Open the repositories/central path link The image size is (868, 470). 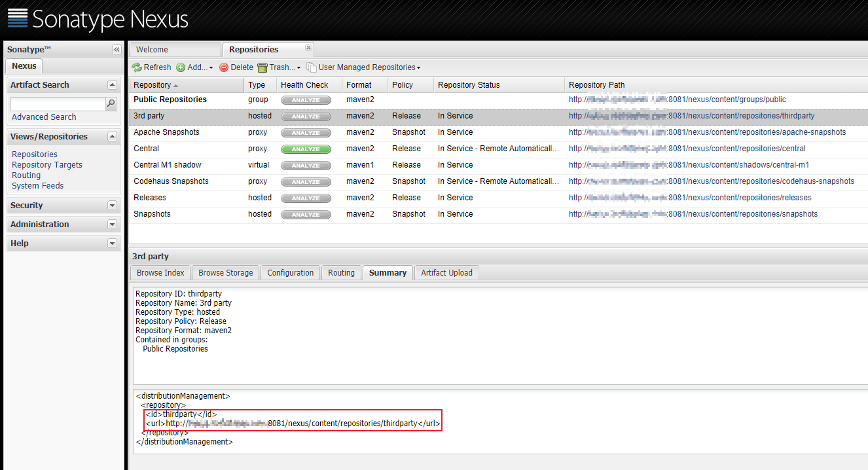tap(687, 149)
